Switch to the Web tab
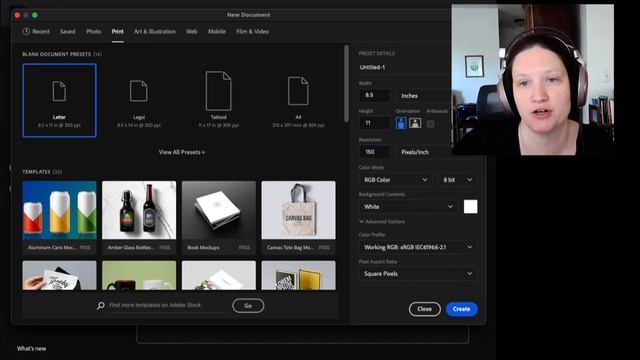640x360 pixels. tap(191, 31)
